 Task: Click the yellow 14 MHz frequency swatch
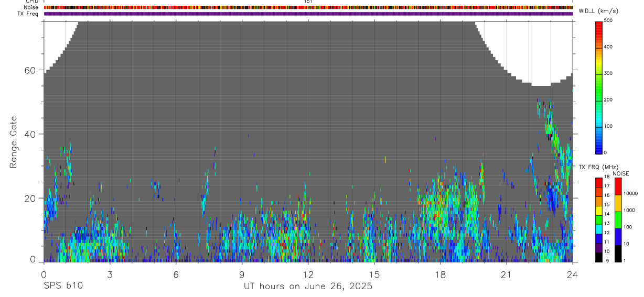(599, 210)
